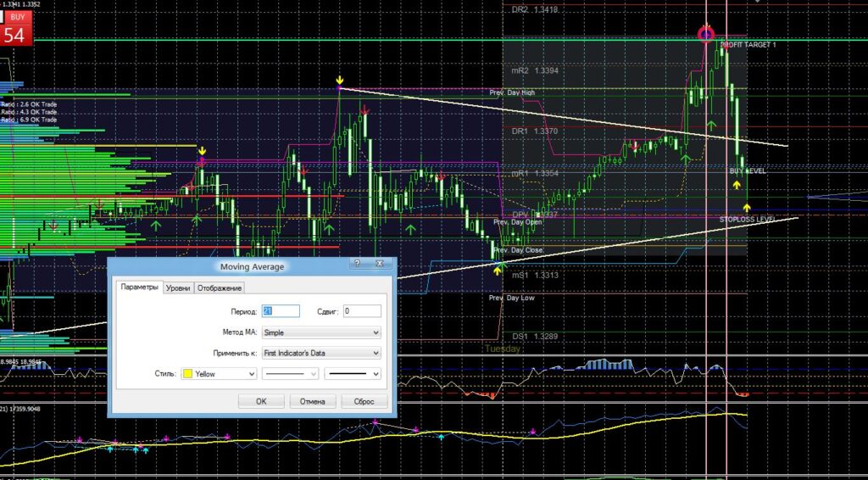
Task: Click the PROFIT TARGET 1 chart label
Action: (748, 44)
